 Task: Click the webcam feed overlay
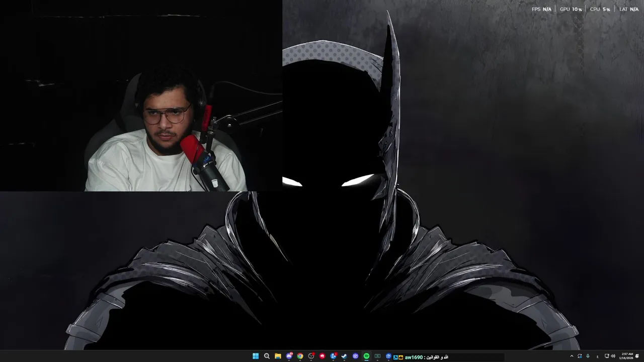pos(141,96)
